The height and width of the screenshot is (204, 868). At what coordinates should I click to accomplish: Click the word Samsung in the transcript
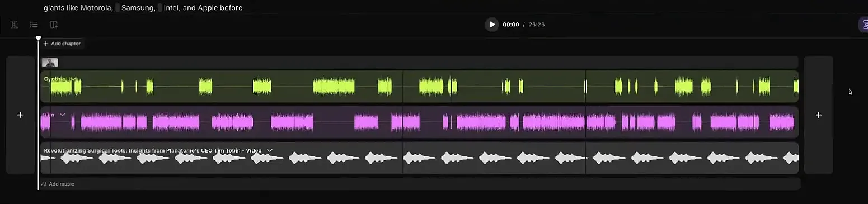(138, 8)
